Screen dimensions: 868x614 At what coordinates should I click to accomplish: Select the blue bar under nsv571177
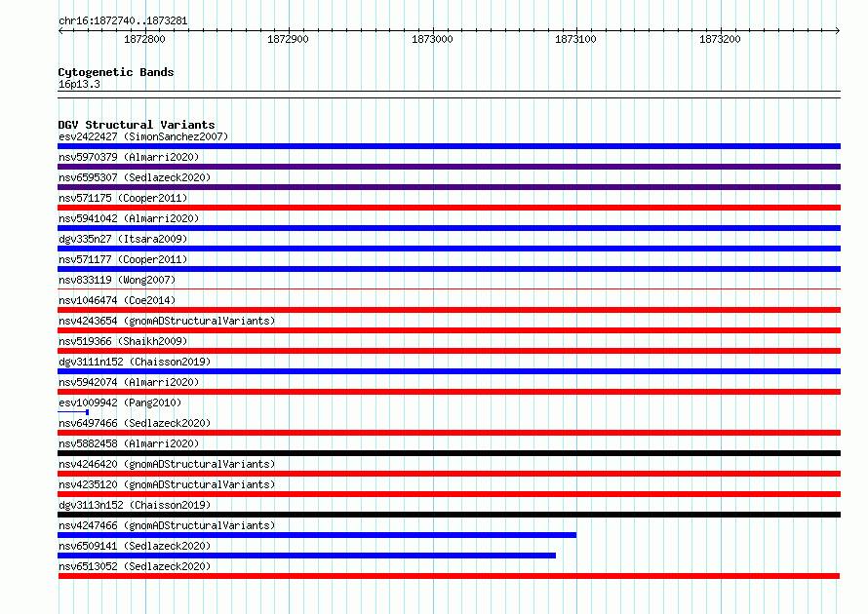449,269
